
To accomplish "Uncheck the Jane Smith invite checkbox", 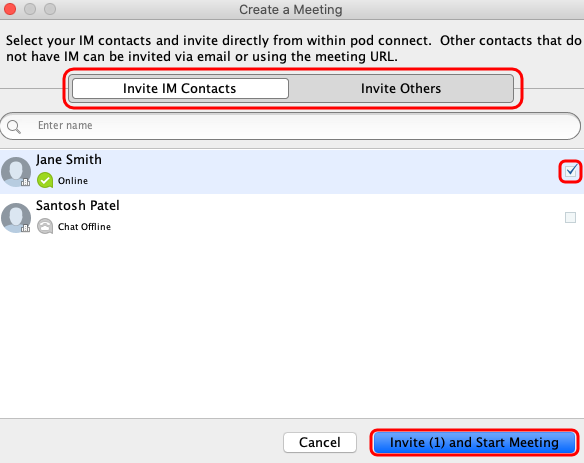I will point(571,171).
